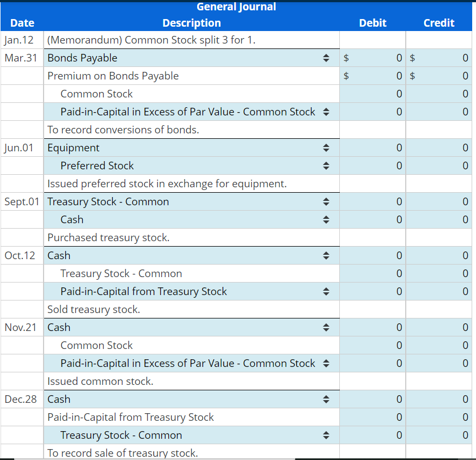Open the Nov.21 Cash account dropdown

(x=192, y=327)
